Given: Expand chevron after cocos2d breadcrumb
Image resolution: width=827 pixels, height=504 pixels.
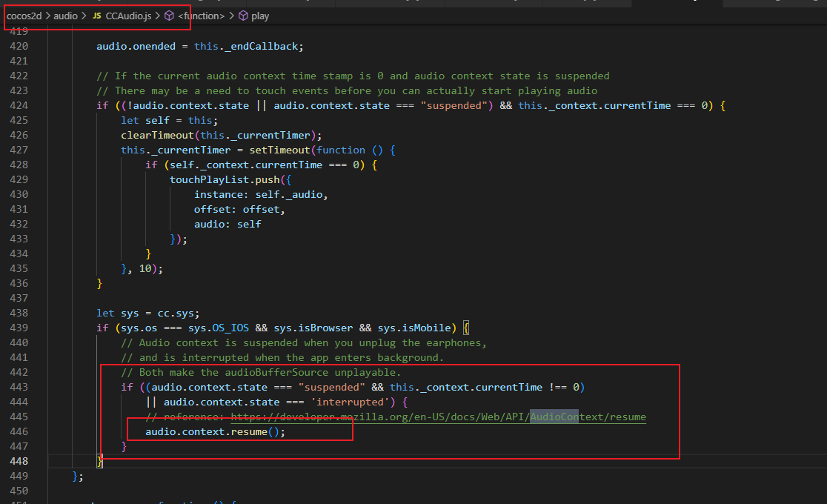Looking at the screenshot, I should pos(48,16).
